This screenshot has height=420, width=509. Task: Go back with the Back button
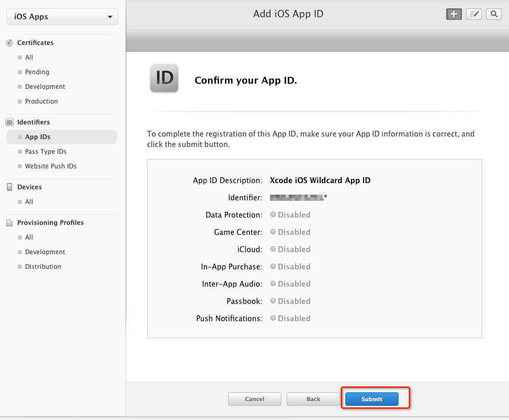(x=313, y=399)
